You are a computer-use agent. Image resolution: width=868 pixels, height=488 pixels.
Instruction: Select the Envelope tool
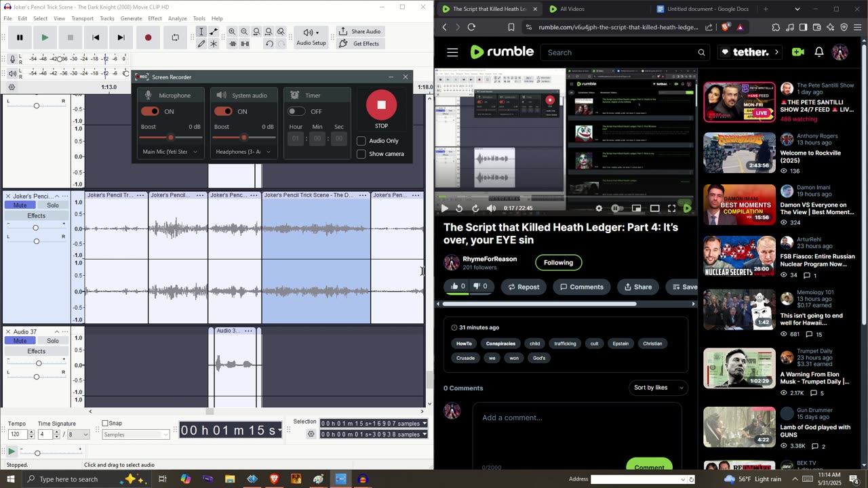[x=214, y=32]
